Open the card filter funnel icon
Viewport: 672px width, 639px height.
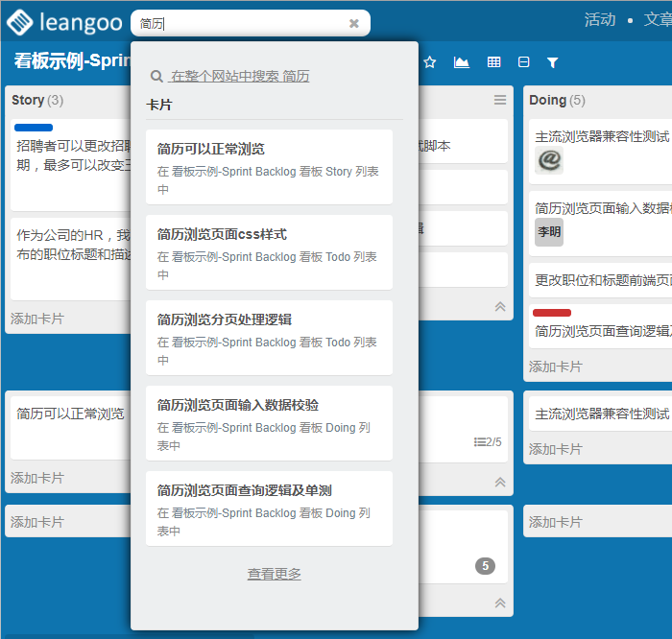tap(552, 62)
